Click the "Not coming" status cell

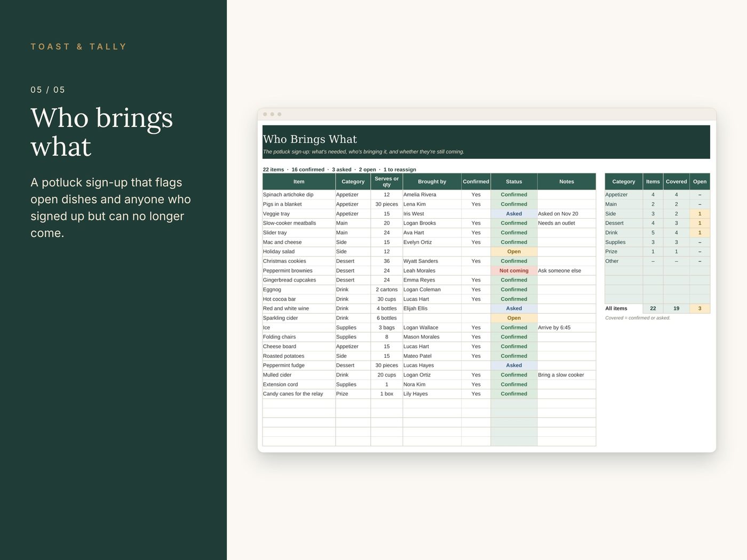tap(514, 270)
